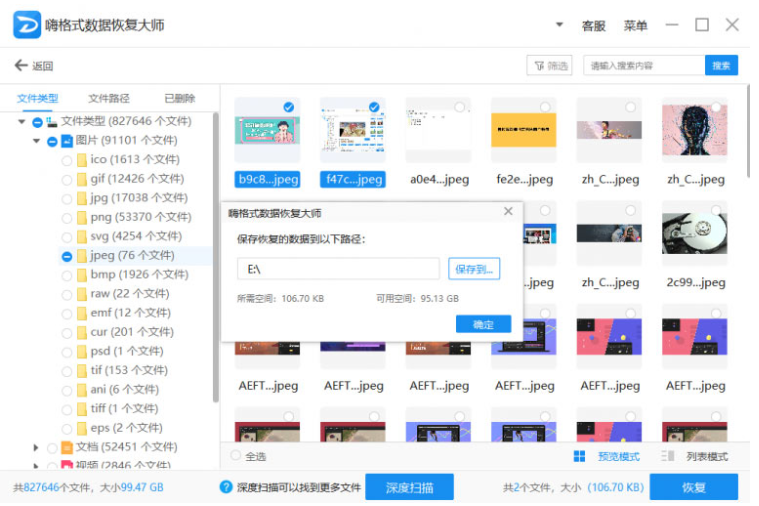Screen dimensions: 759x506
Task: Open the filter funnel icon
Action: tap(541, 66)
